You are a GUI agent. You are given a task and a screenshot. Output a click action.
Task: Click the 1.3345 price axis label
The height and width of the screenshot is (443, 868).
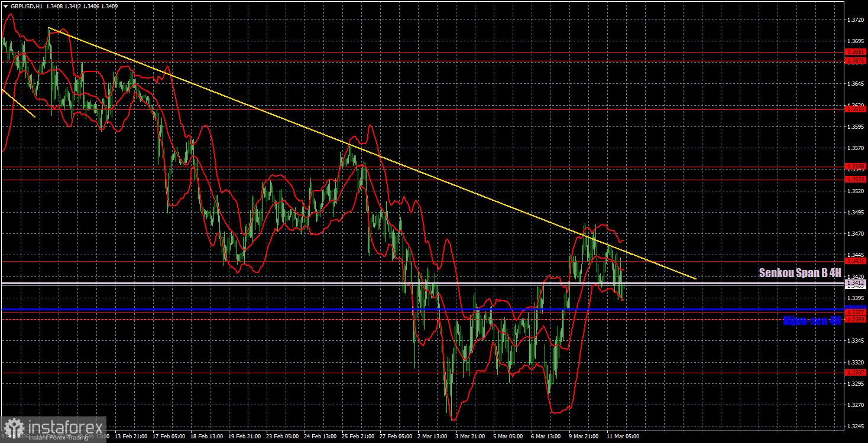coord(856,340)
